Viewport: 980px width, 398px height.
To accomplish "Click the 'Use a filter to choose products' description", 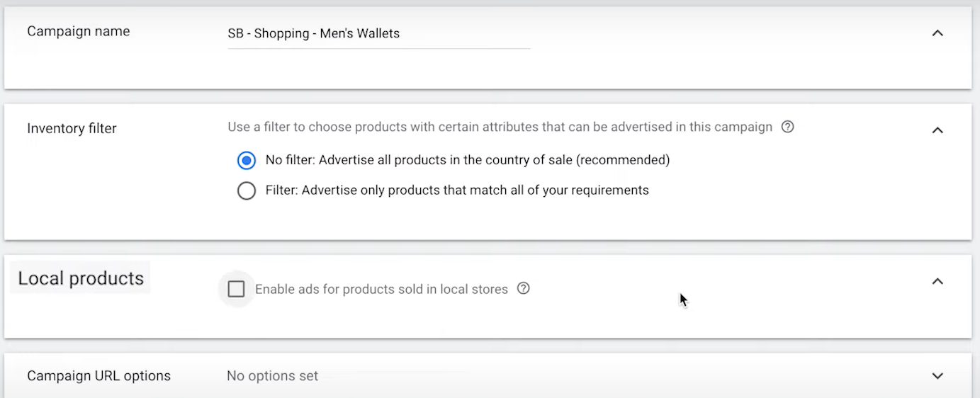I will pyautogui.click(x=500, y=127).
